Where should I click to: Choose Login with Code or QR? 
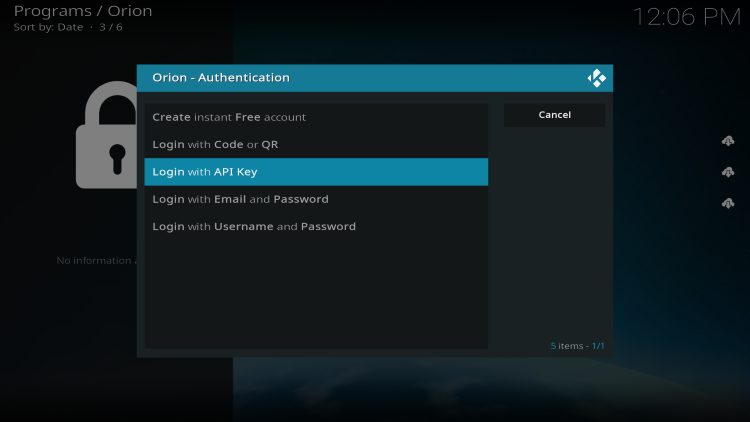coord(316,144)
